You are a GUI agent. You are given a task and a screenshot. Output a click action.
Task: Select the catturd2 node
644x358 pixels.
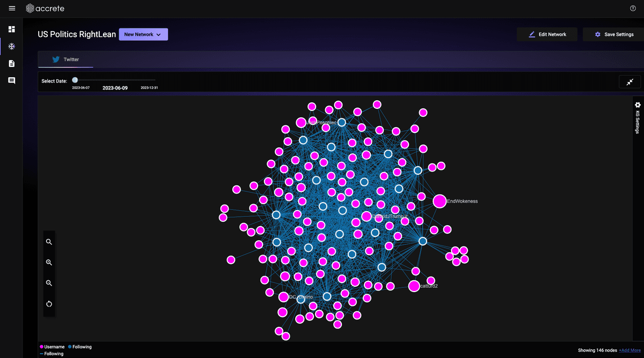tap(414, 286)
